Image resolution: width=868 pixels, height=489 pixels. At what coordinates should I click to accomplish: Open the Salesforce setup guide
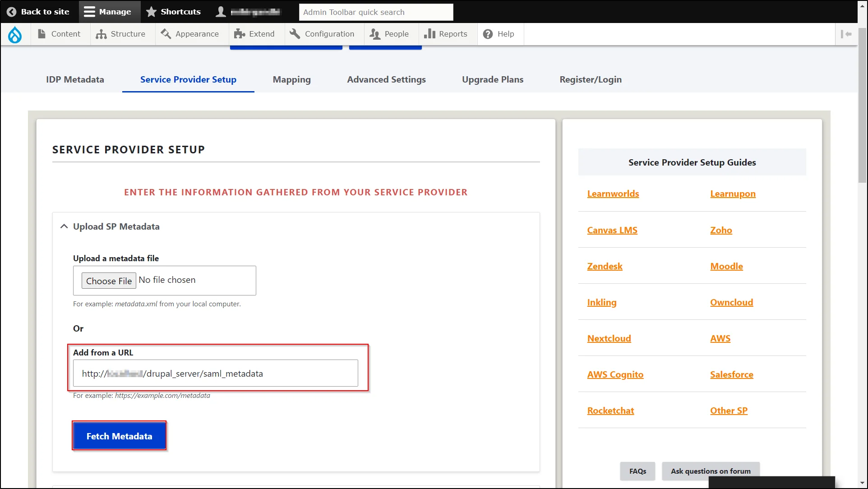731,374
